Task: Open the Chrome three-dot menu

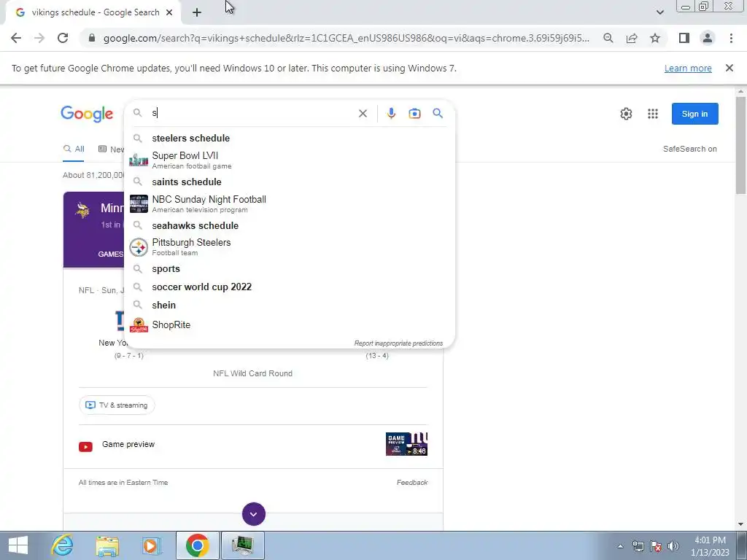Action: coord(731,38)
